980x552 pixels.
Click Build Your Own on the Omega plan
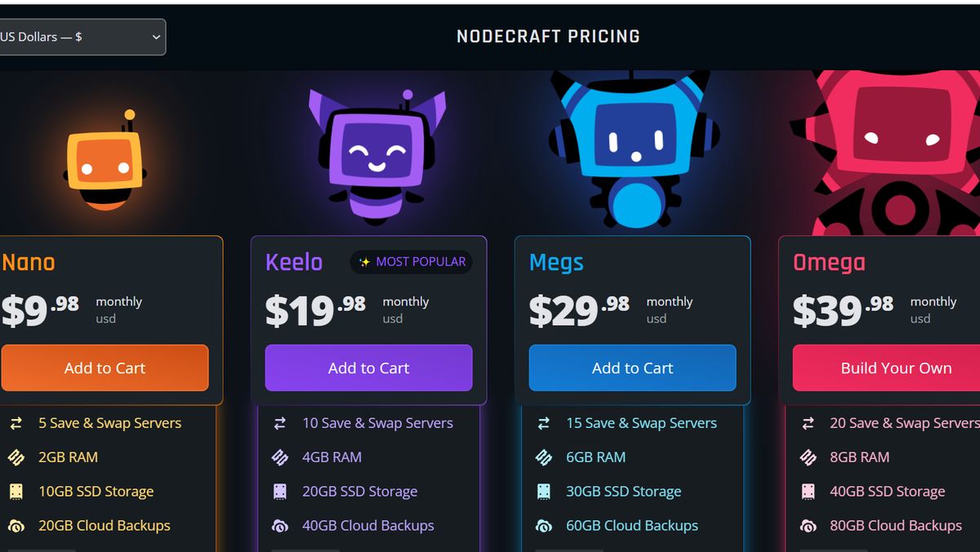(x=896, y=367)
